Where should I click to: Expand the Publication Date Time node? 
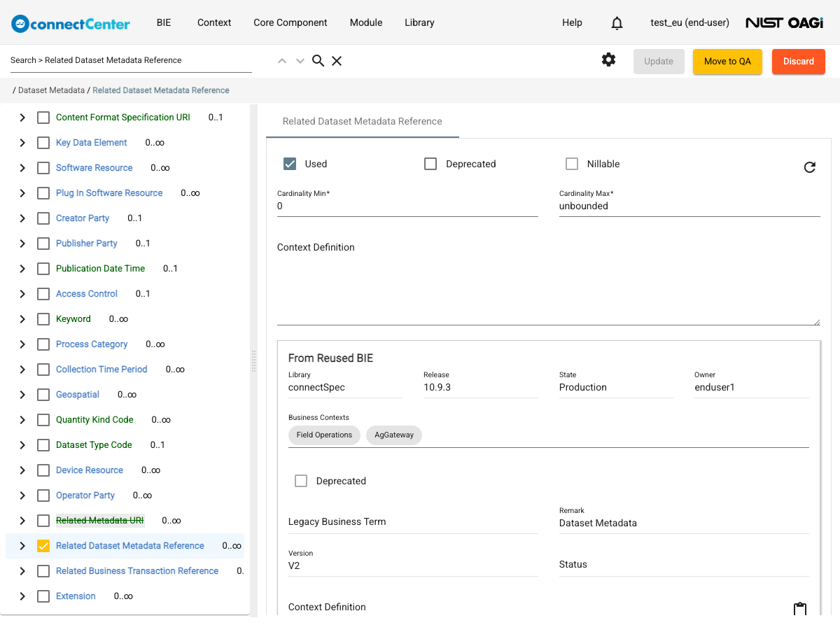tap(22, 269)
